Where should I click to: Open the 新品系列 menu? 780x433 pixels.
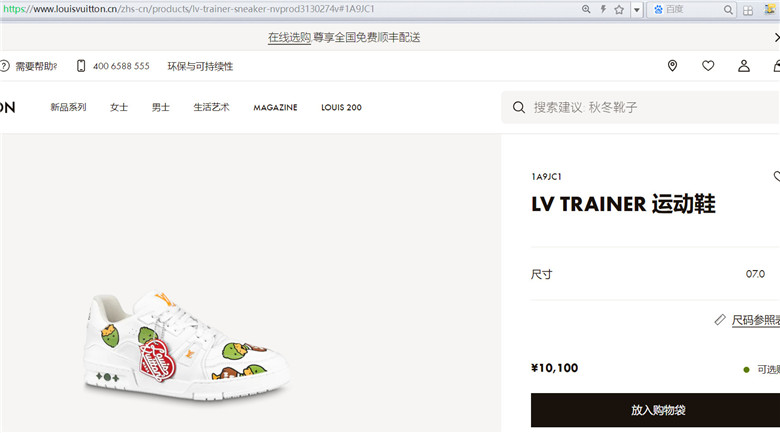pyautogui.click(x=68, y=107)
